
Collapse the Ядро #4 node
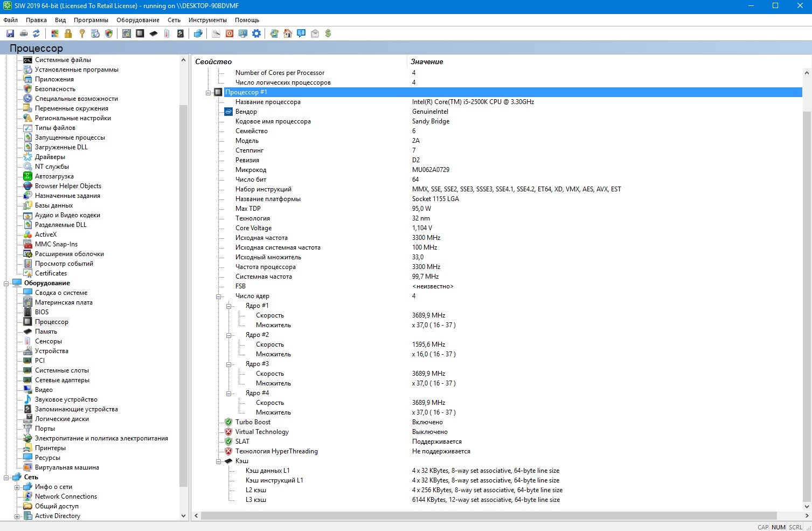pyautogui.click(x=229, y=394)
